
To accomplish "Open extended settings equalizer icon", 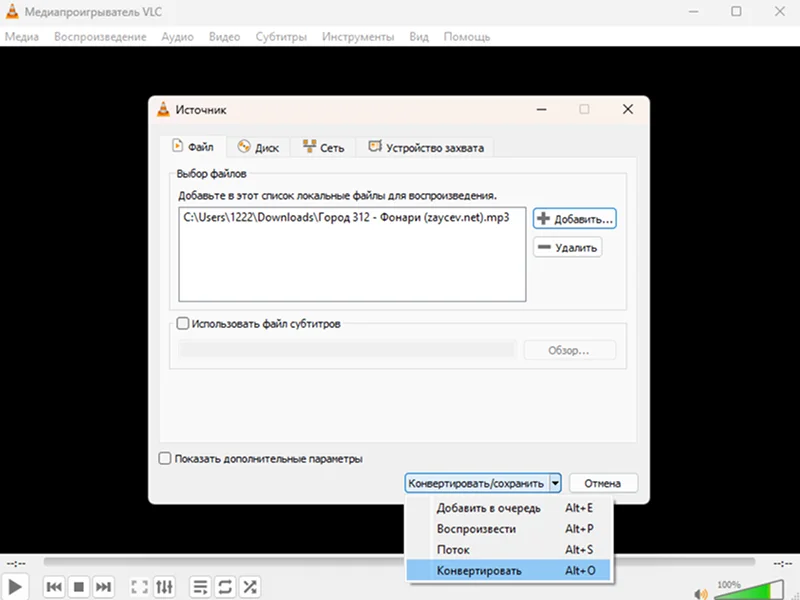I will pos(164,587).
